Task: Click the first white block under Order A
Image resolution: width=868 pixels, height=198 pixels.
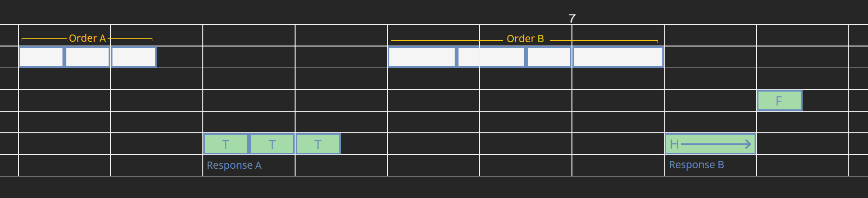Action: click(41, 57)
